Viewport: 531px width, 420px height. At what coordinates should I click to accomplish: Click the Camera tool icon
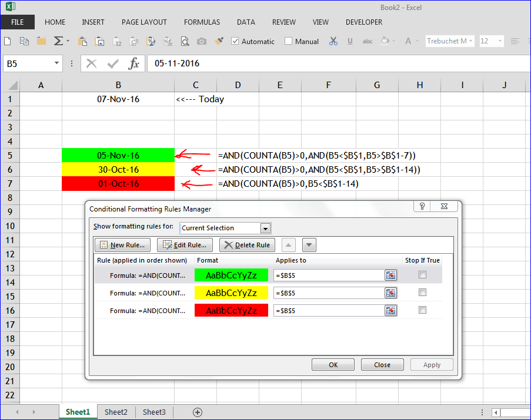202,41
